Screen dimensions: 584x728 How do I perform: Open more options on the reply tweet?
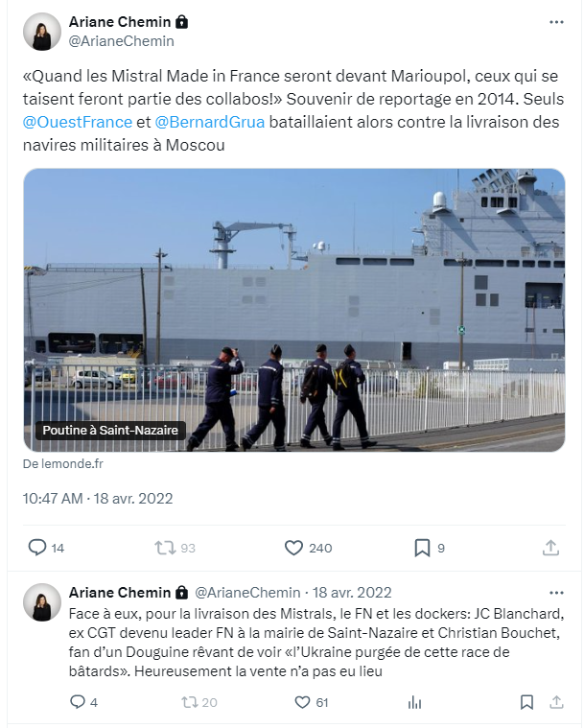[556, 592]
